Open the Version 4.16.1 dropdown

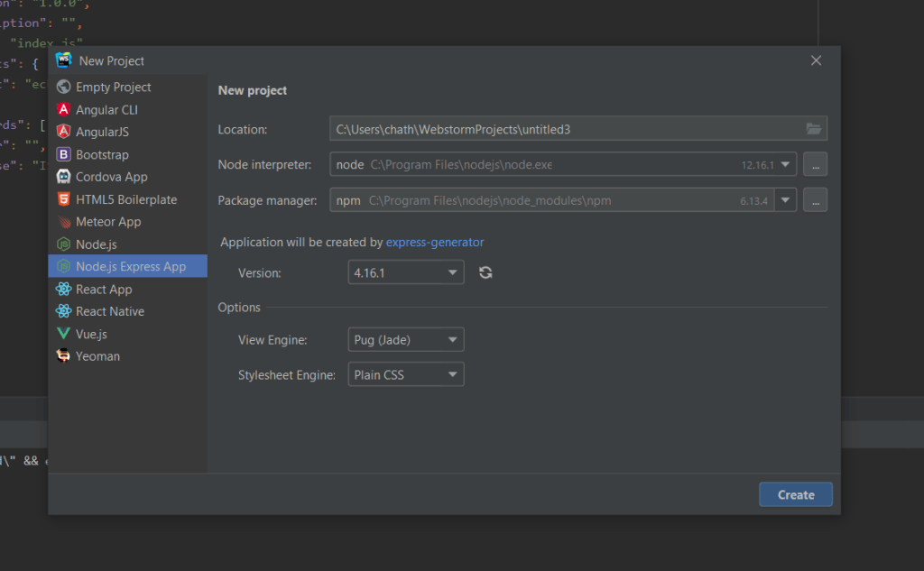[x=406, y=272]
